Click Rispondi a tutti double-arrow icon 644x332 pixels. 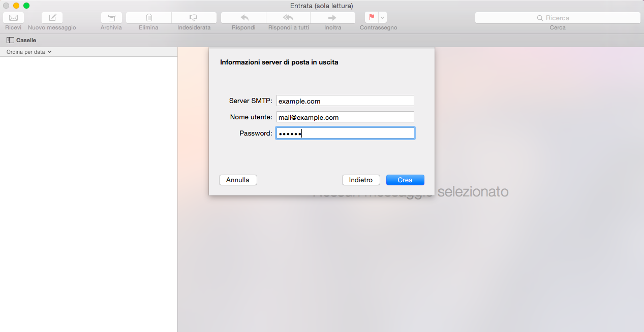tap(288, 18)
